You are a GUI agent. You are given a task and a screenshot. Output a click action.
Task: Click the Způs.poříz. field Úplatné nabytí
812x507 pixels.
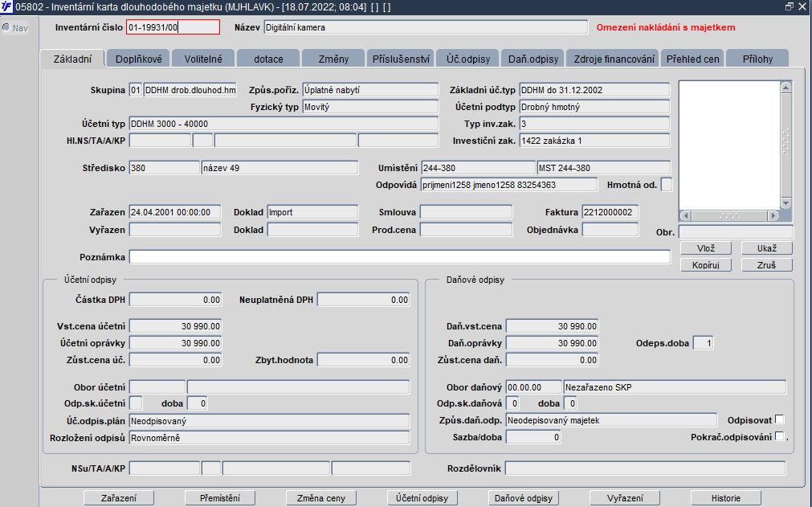[370, 90]
